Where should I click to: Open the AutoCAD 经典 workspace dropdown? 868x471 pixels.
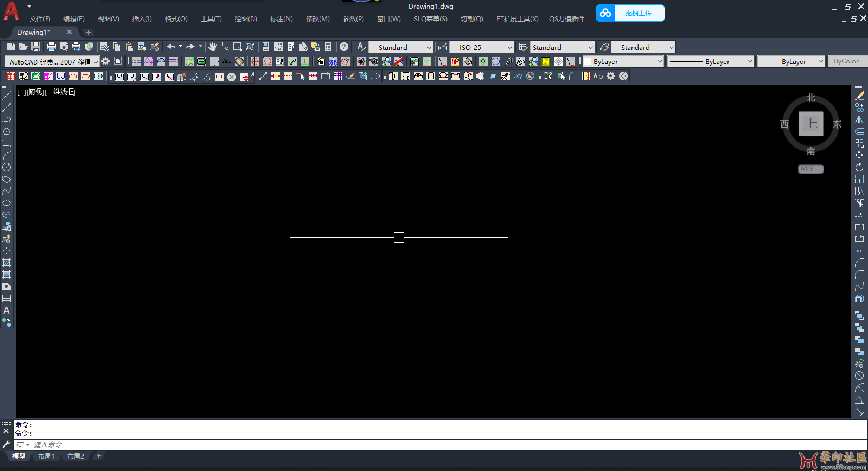click(53, 62)
